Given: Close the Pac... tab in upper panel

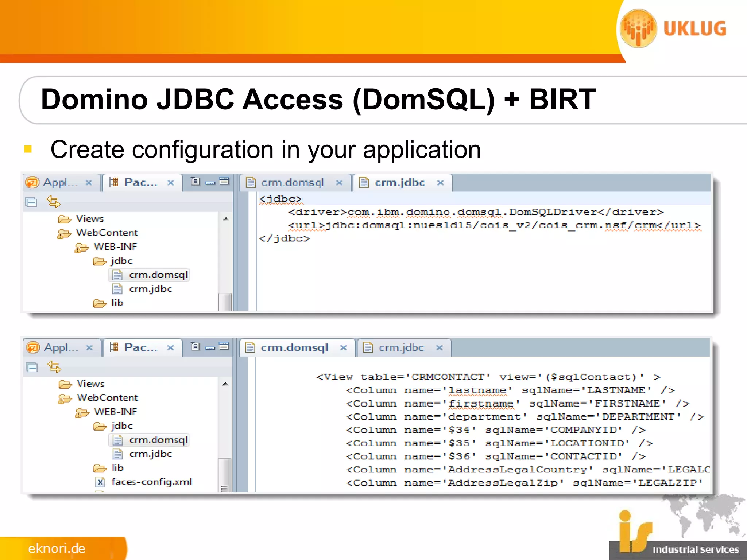Looking at the screenshot, I should tap(170, 183).
